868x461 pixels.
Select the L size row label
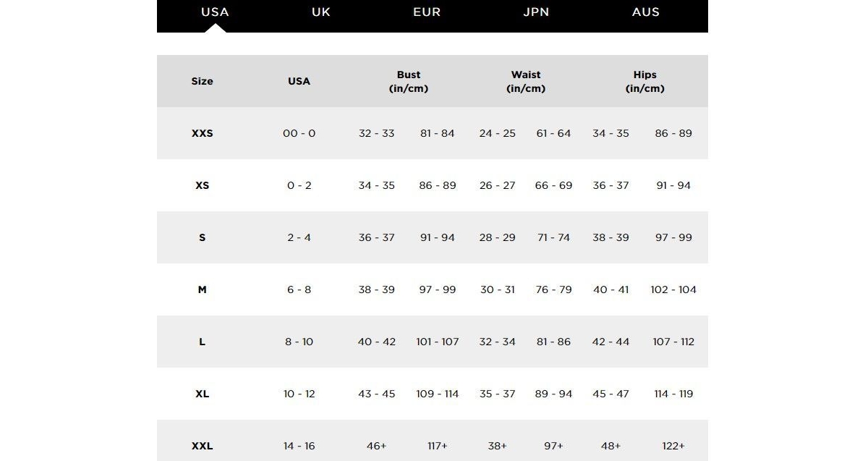[x=203, y=342]
